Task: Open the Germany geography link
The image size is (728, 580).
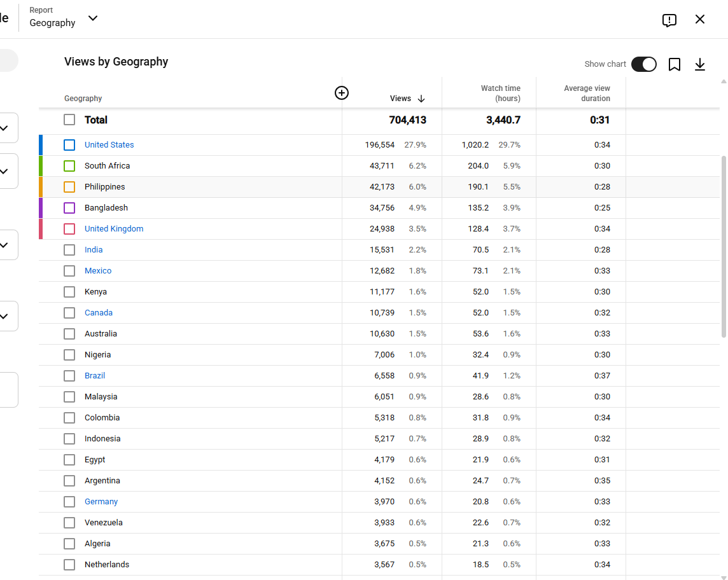Action: tap(101, 502)
